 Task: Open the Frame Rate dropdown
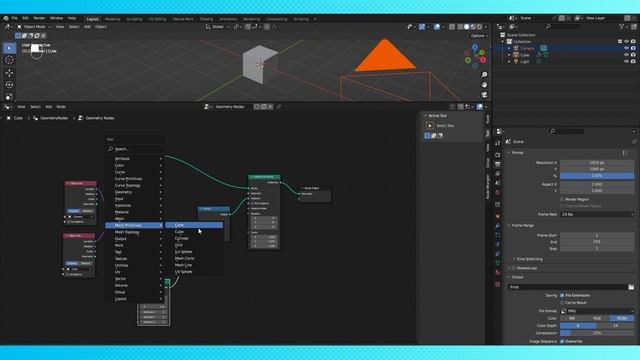coord(598,214)
